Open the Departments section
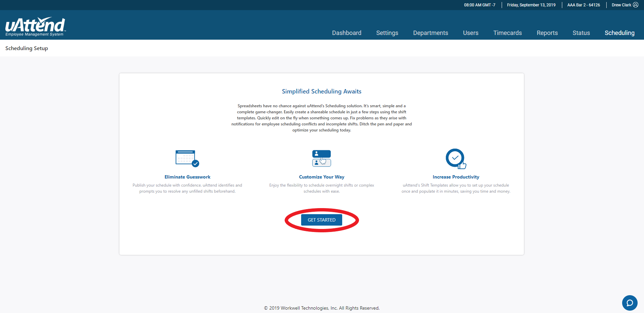 [x=430, y=33]
